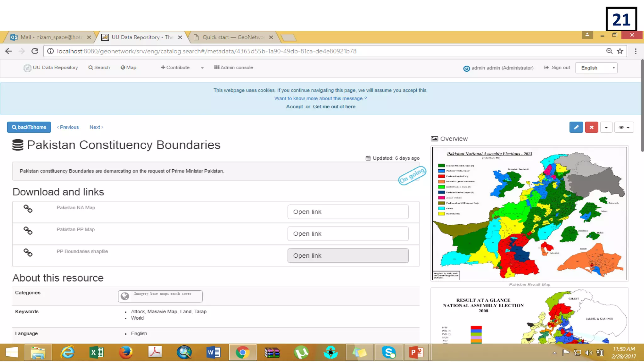
Task: Open uTorrent from the taskbar
Action: tap(301, 353)
